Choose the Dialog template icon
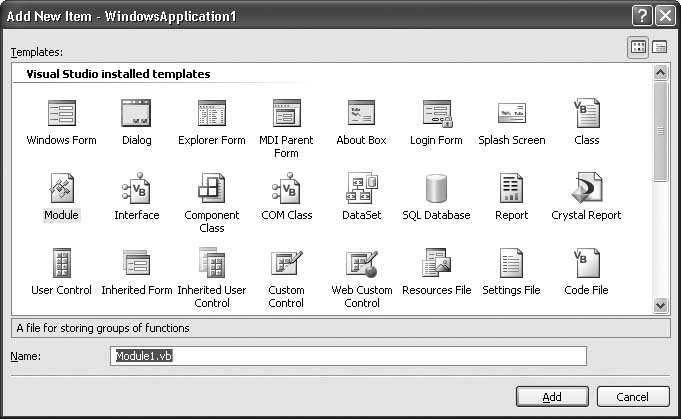Screen dimensions: 681x419 [136, 114]
